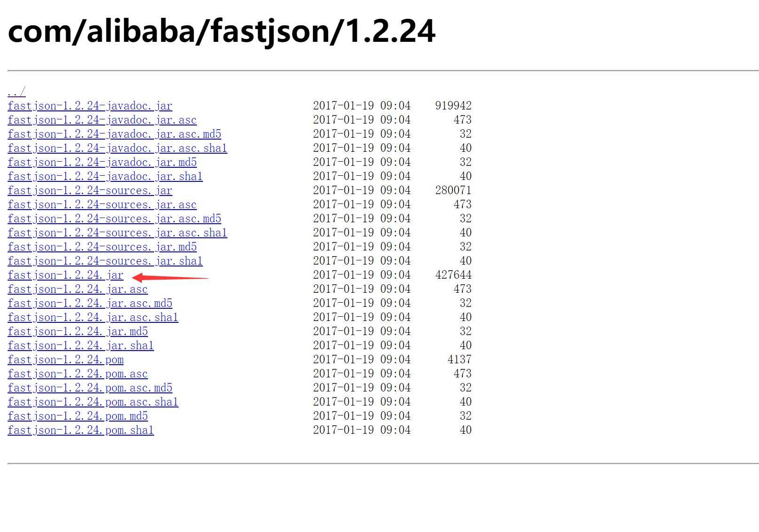The width and height of the screenshot is (759, 532).
Task: Open fastjson-1.2.24.pom.md5 link
Action: [78, 416]
